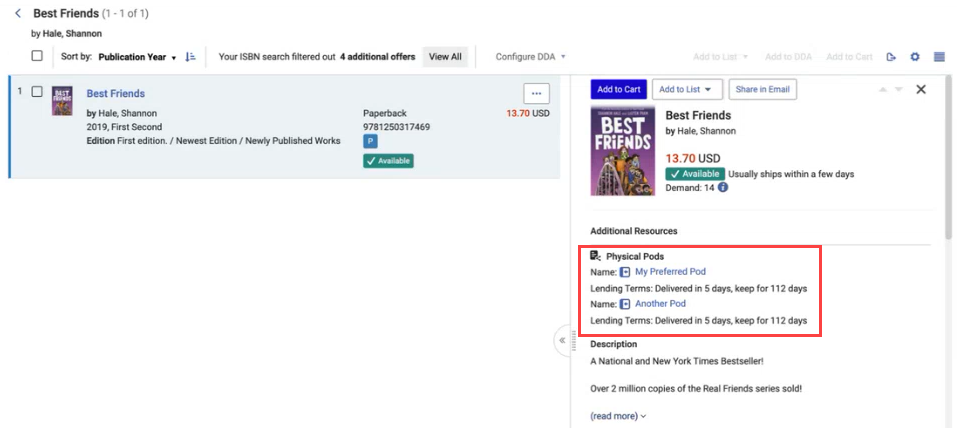
Task: Click the Demand info icon
Action: tap(723, 188)
